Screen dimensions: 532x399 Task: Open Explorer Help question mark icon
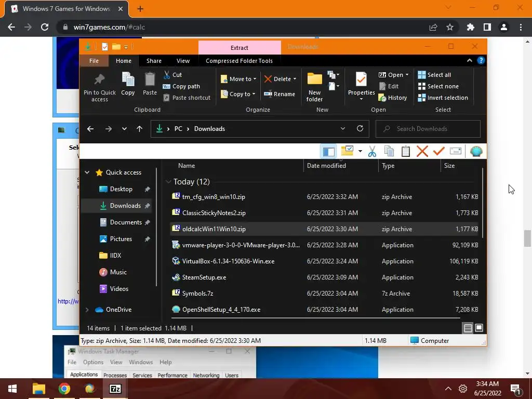[481, 60]
